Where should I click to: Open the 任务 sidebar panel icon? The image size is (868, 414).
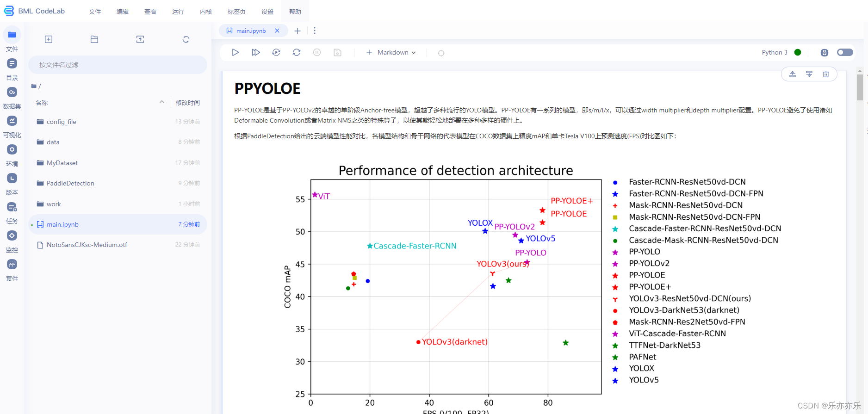pyautogui.click(x=12, y=207)
